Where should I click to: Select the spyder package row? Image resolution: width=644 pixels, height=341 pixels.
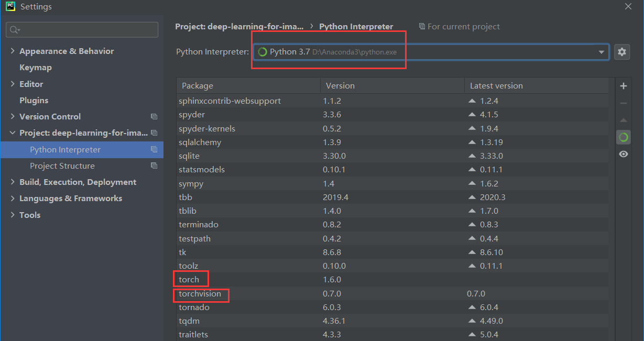click(393, 114)
